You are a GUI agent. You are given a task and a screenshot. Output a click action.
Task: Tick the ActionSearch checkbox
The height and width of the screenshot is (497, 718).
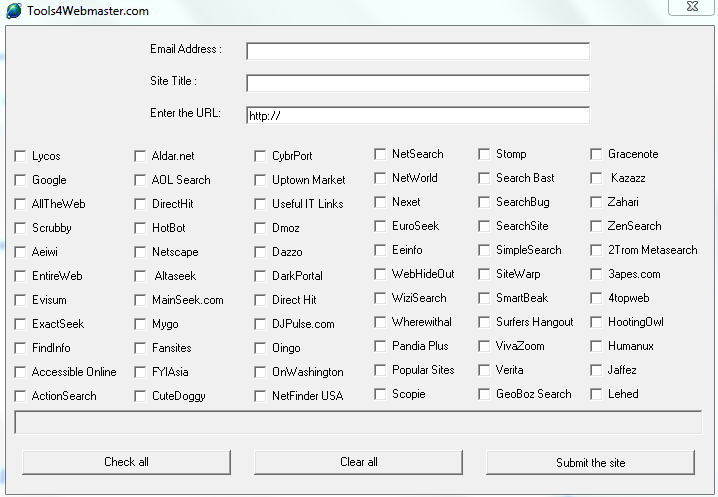[x=20, y=396]
